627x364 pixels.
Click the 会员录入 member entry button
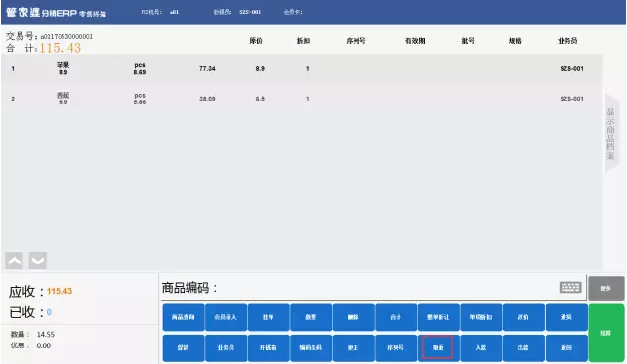(226, 317)
